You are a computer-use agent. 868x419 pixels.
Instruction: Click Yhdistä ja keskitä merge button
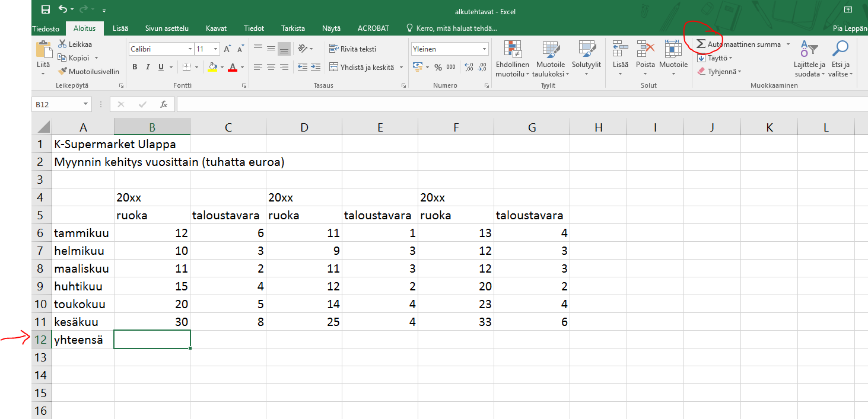pyautogui.click(x=362, y=67)
